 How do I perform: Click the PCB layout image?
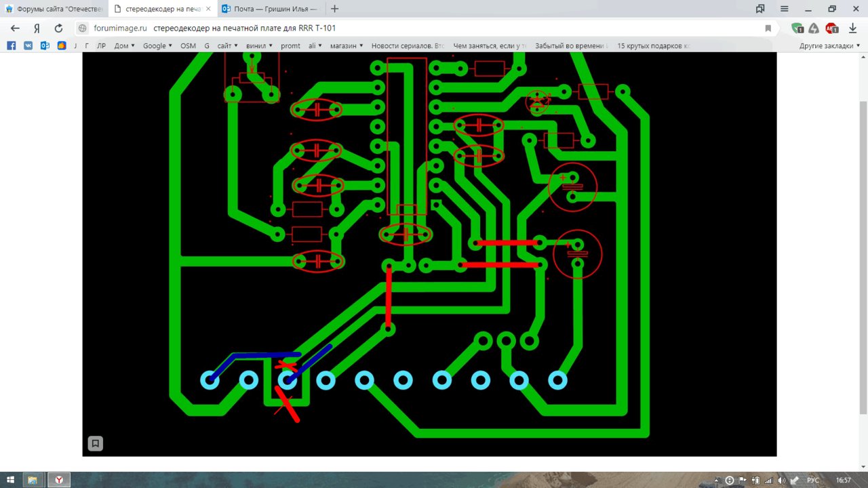(x=429, y=254)
